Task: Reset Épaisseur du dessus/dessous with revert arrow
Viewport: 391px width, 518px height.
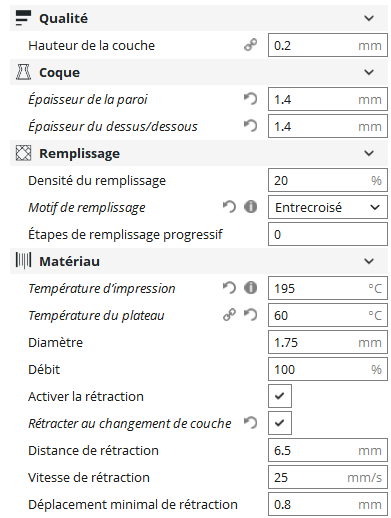Action: click(250, 126)
